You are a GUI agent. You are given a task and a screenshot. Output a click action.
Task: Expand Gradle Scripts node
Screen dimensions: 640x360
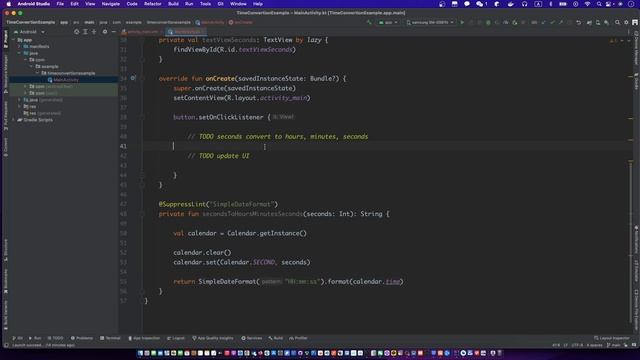13,120
